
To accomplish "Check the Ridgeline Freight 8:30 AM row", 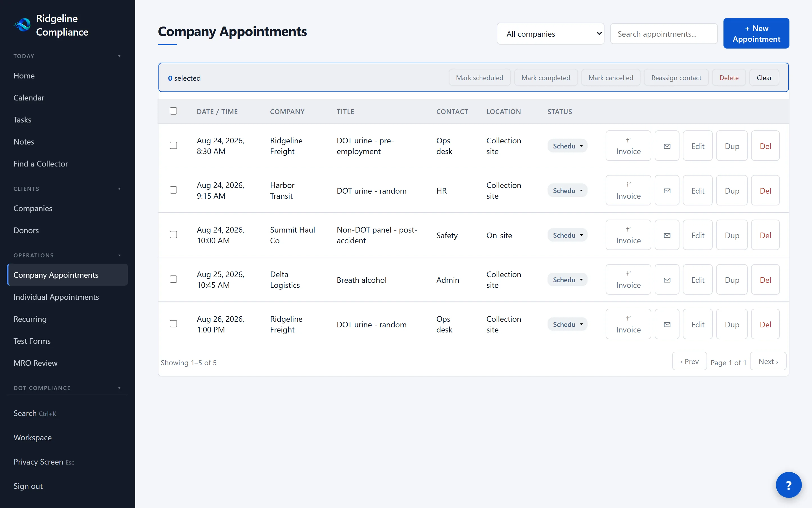I will click(173, 145).
